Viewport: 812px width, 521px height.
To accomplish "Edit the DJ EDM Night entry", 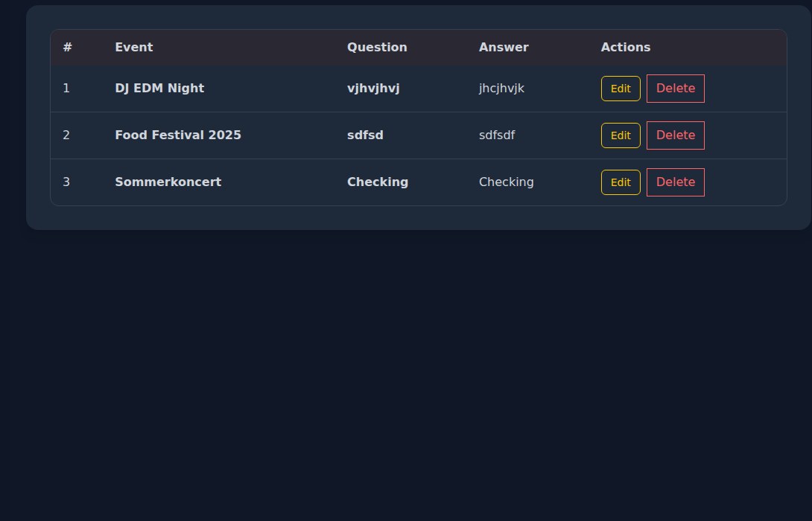I will [x=621, y=89].
